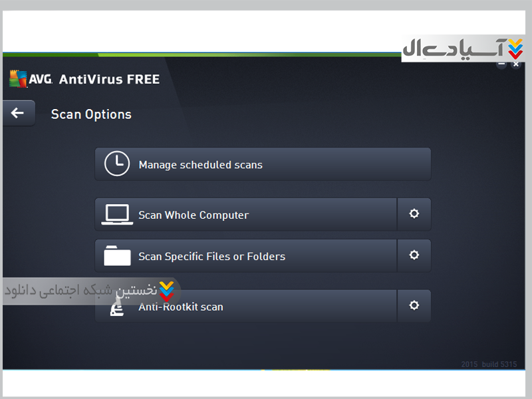Image resolution: width=532 pixels, height=399 pixels.
Task: Click the 2015 build 5315 version text
Action: [x=489, y=364]
